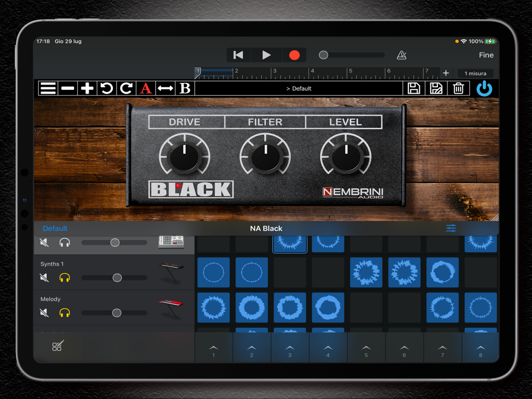532x399 pixels.
Task: Tap Fine to finish editing
Action: pos(486,55)
